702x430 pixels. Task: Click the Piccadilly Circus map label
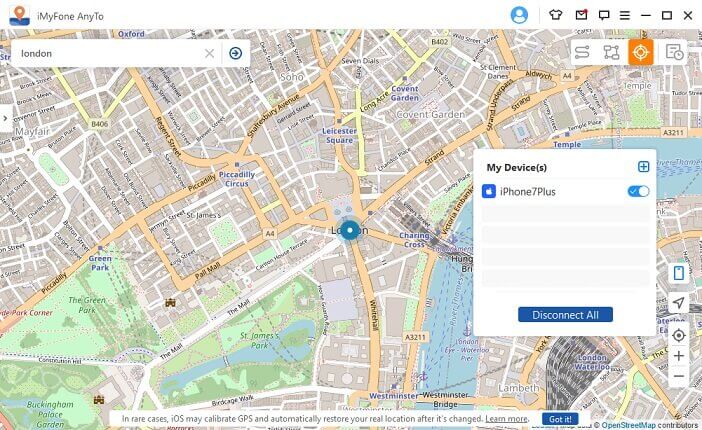(237, 179)
